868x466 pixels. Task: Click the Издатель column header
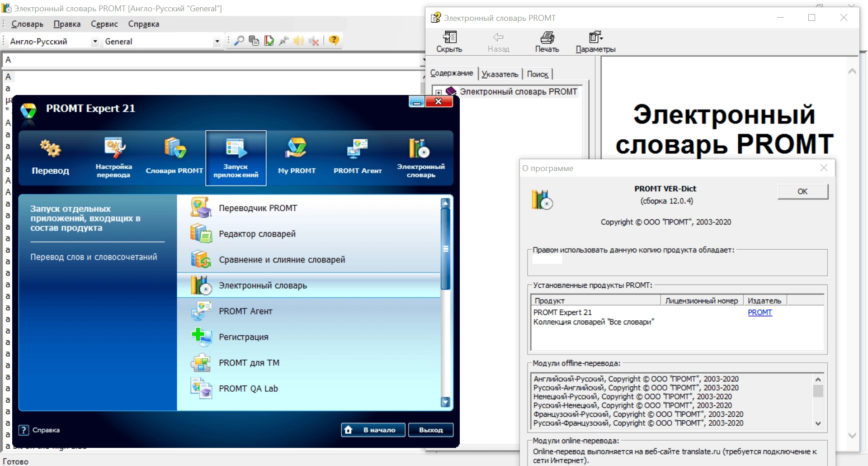coord(765,300)
